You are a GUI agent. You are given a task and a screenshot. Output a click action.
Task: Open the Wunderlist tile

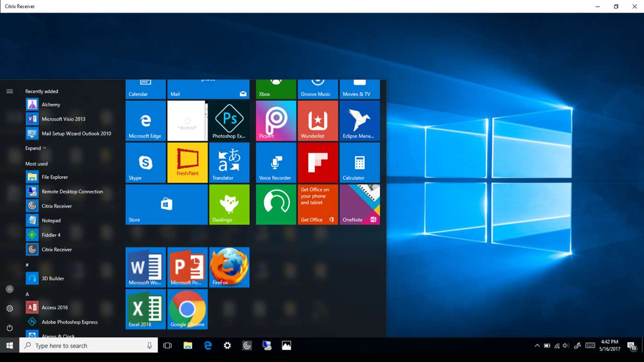point(317,120)
